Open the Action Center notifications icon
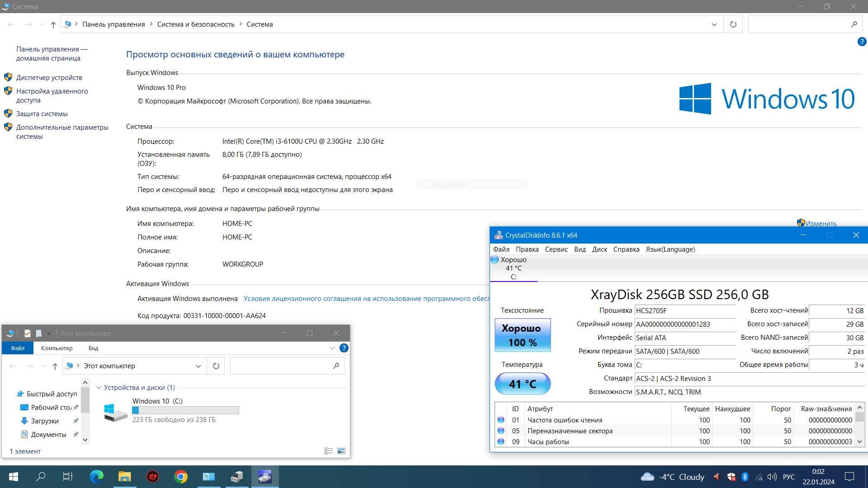This screenshot has height=488, width=868. tap(849, 477)
